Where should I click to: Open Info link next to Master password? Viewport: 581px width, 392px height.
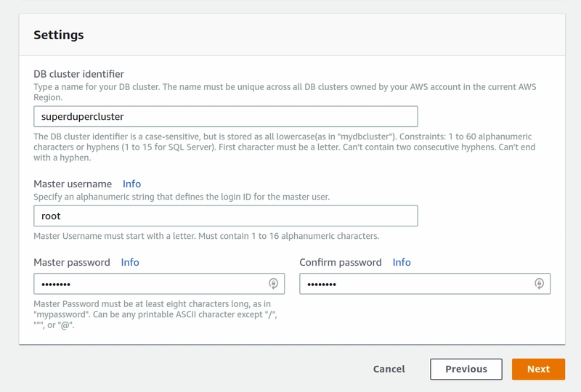[x=130, y=262]
